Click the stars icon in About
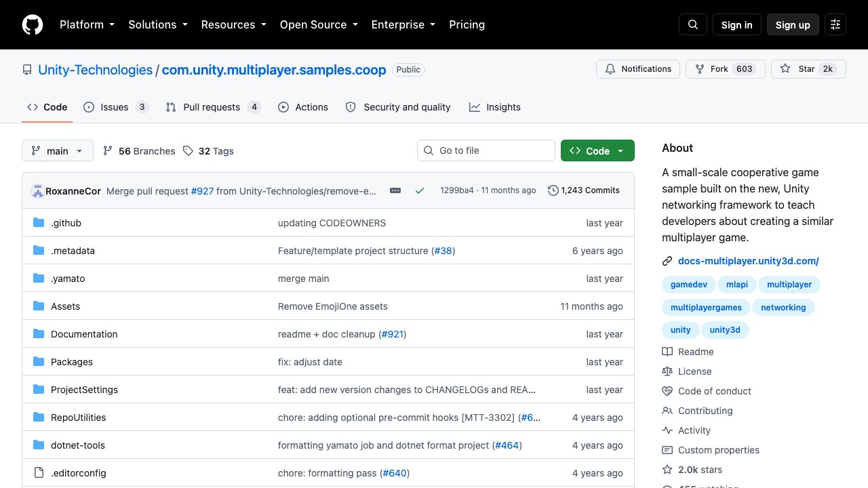The image size is (868, 488). click(667, 470)
